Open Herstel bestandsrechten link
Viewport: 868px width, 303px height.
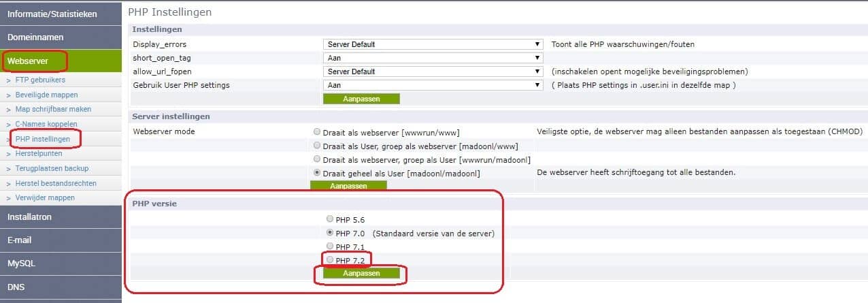click(56, 183)
